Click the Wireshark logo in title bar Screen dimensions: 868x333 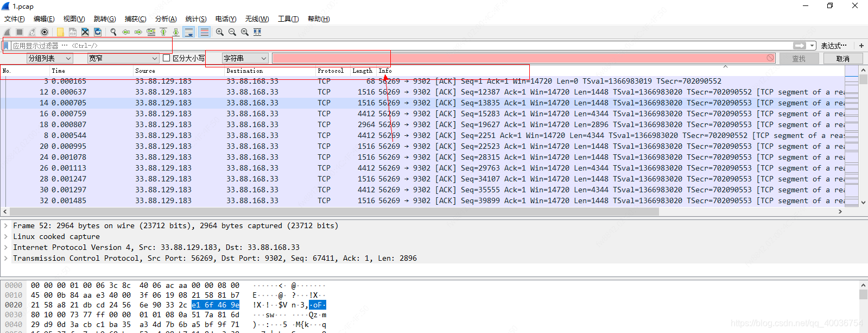[5, 6]
